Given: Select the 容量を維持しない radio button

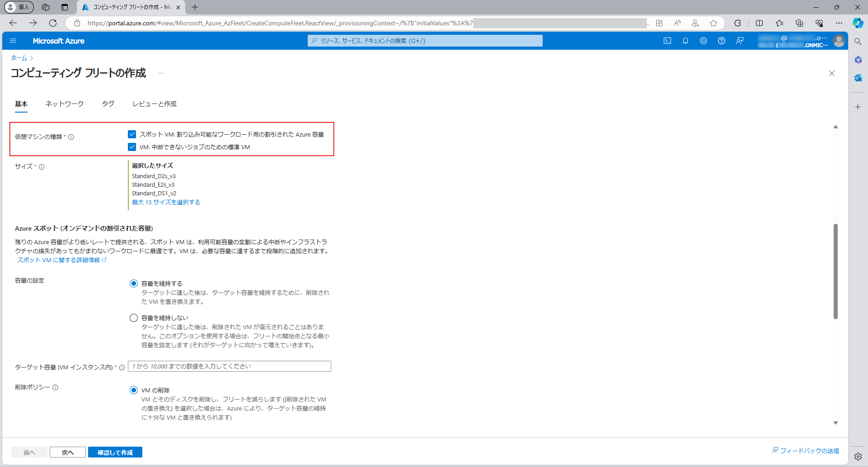Looking at the screenshot, I should [x=134, y=318].
